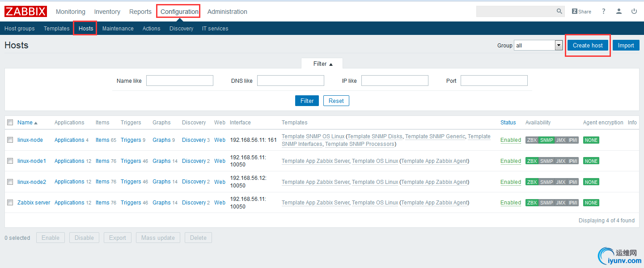Open the Reports menu
Viewport: 644px width, 268px height.
pyautogui.click(x=140, y=12)
